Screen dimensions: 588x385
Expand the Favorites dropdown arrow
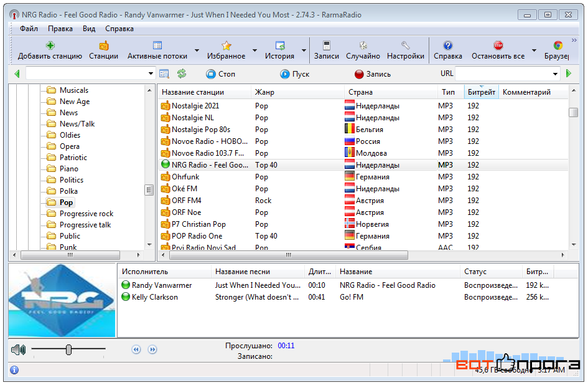[x=254, y=50]
